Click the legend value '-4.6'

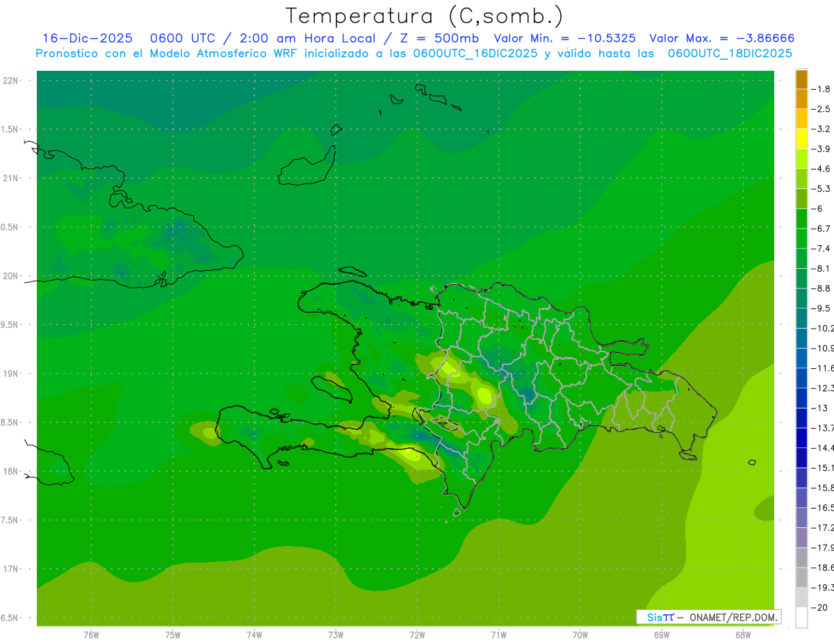(x=820, y=169)
